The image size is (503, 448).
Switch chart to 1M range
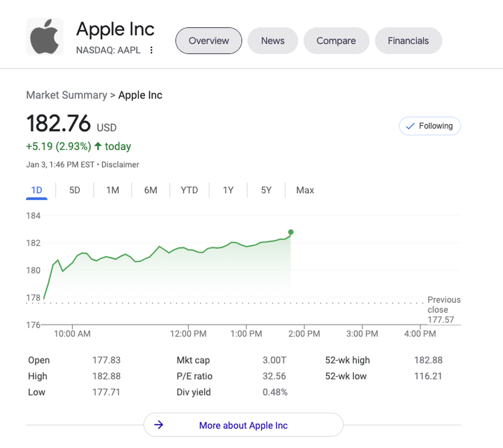pos(113,190)
